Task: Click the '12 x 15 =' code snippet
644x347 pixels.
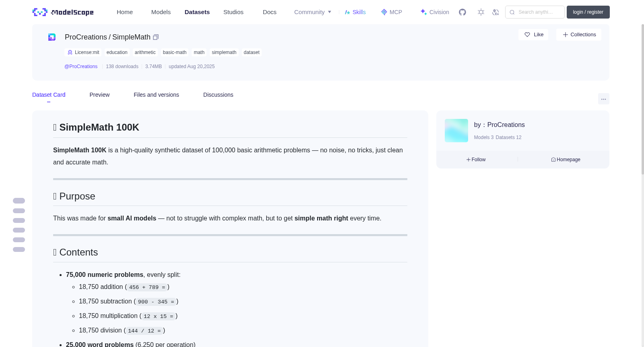Action: [159, 316]
